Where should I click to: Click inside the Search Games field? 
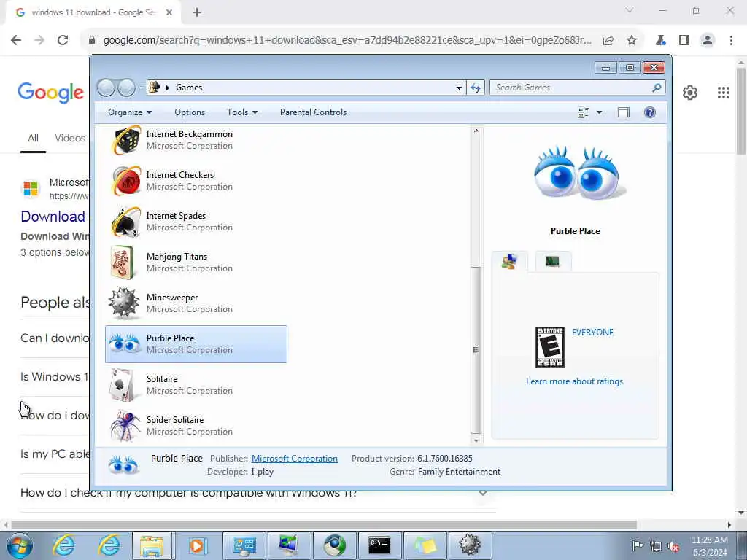pyautogui.click(x=570, y=87)
